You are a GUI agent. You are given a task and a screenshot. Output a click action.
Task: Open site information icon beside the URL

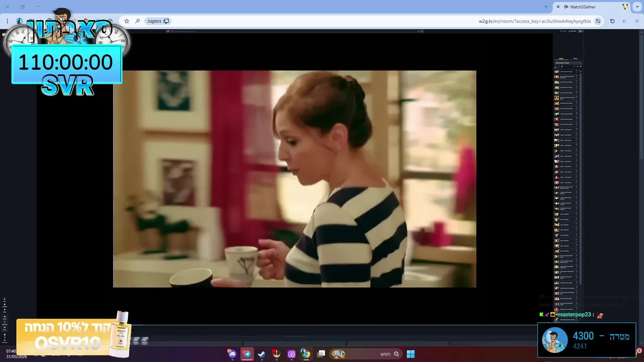coord(598,21)
